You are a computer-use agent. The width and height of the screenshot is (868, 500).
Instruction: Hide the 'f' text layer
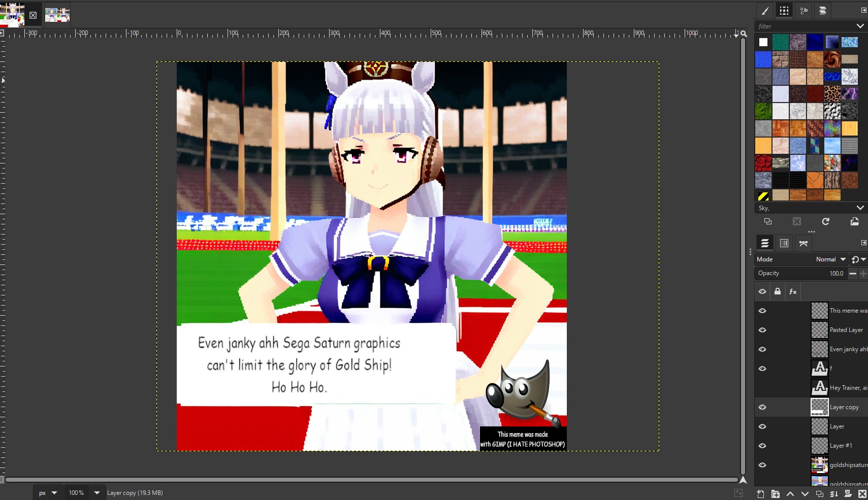[762, 369]
